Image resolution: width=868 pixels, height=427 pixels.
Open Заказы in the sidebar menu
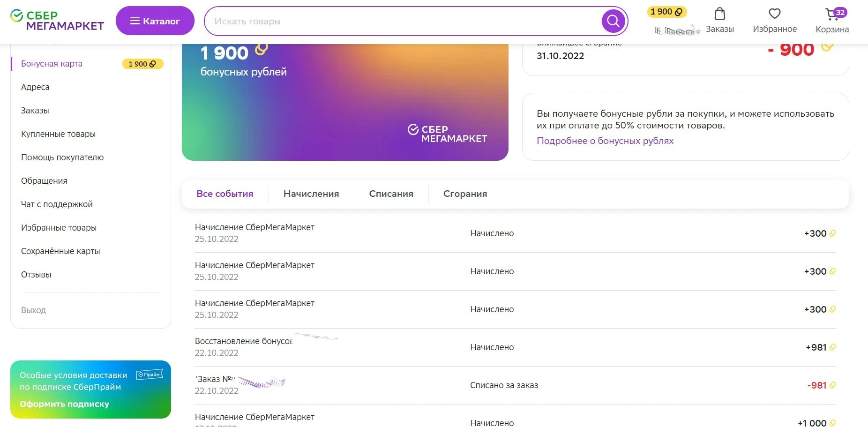(35, 111)
